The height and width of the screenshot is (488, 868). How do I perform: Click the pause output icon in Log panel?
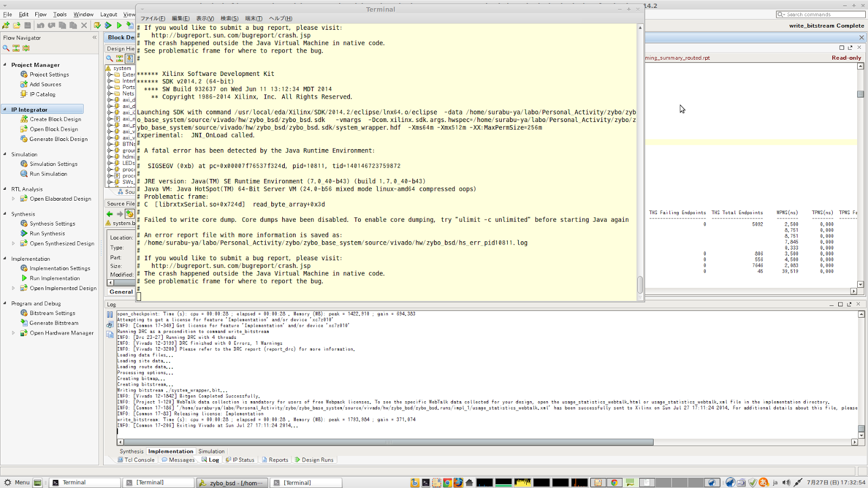110,314
